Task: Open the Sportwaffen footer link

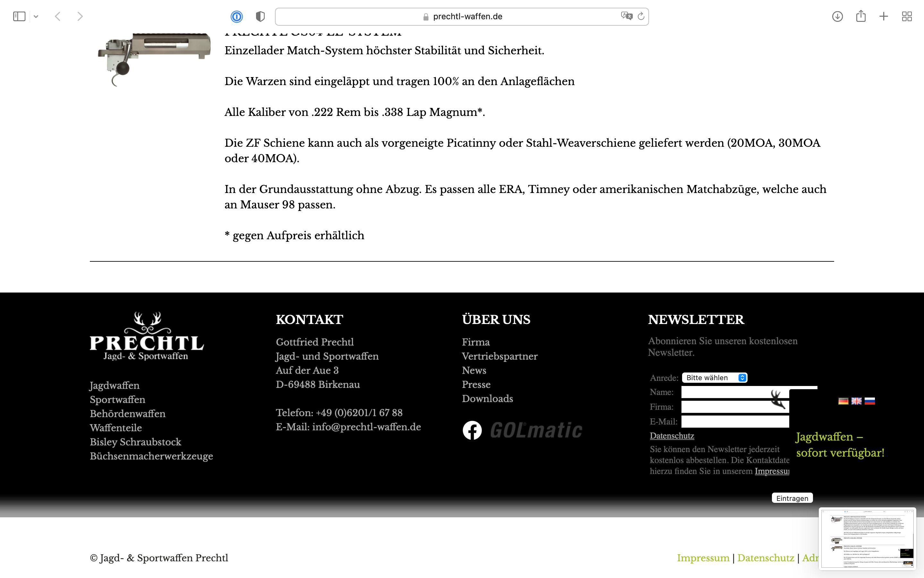Action: click(x=118, y=399)
